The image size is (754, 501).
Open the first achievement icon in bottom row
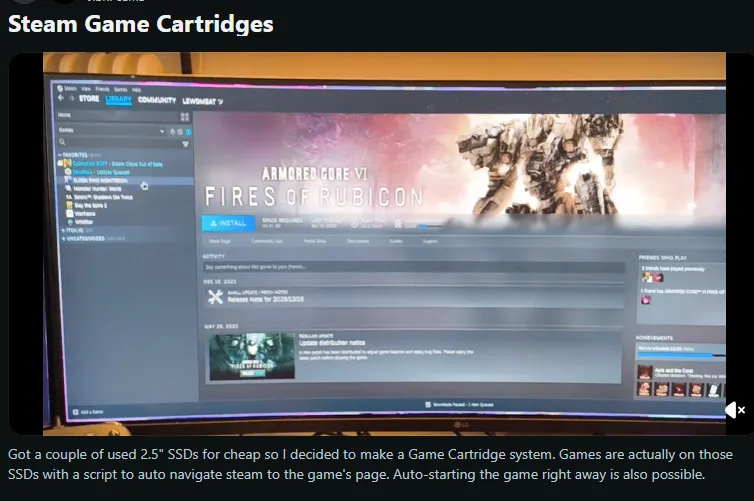tap(645, 389)
